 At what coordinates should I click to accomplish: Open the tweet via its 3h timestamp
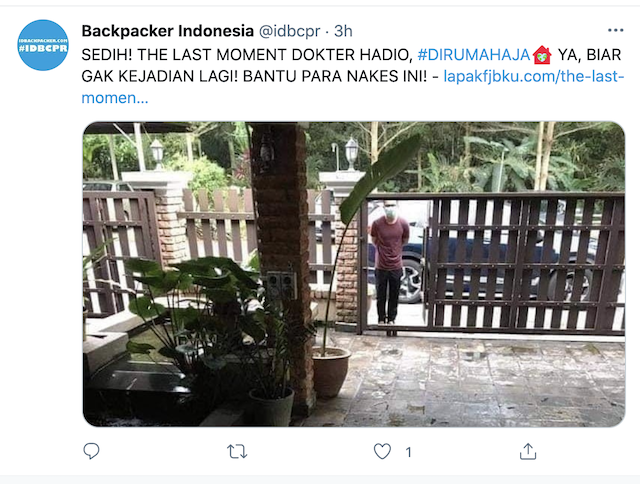343,31
